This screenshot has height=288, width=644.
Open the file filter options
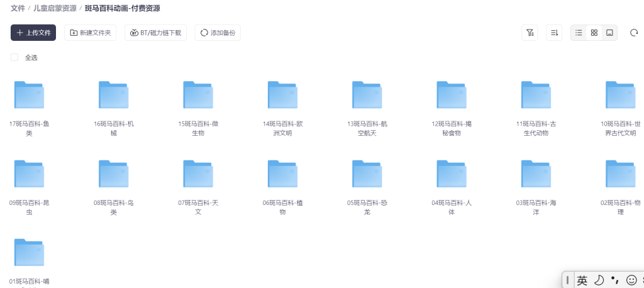coord(530,33)
